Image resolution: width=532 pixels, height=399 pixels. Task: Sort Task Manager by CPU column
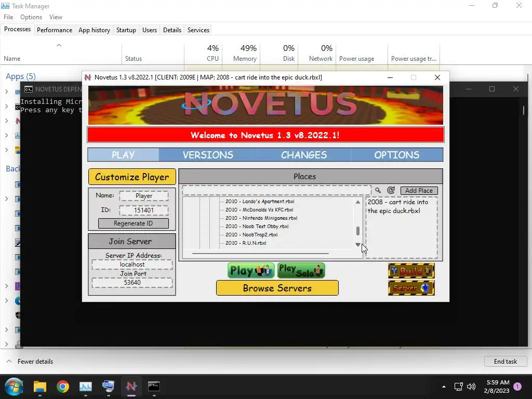coord(204,53)
